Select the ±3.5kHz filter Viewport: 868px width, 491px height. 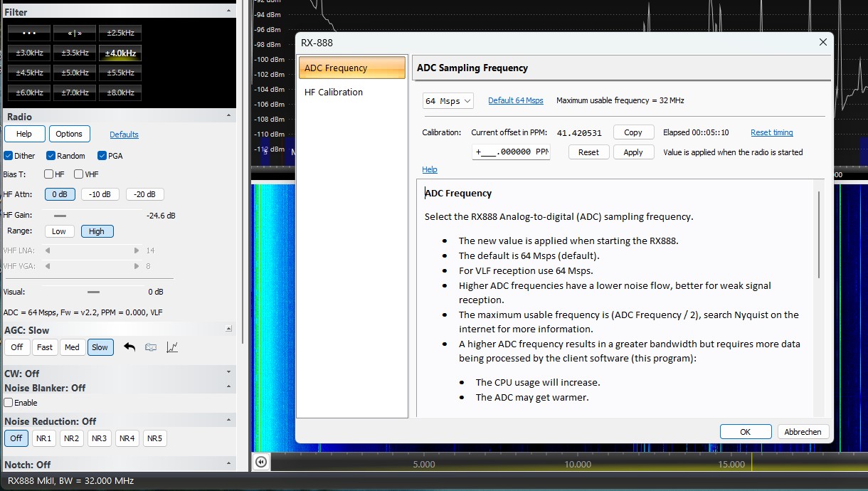[74, 53]
